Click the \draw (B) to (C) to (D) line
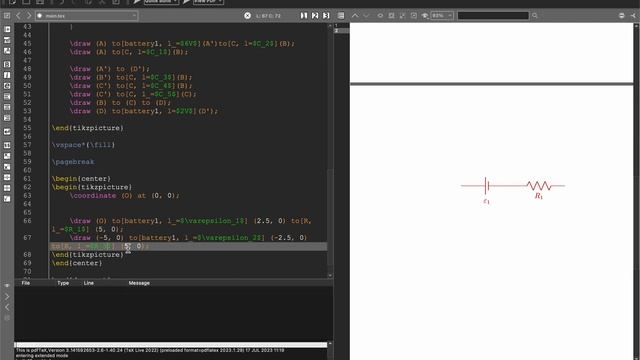Viewport: 640px width, 360px height. 120,102
